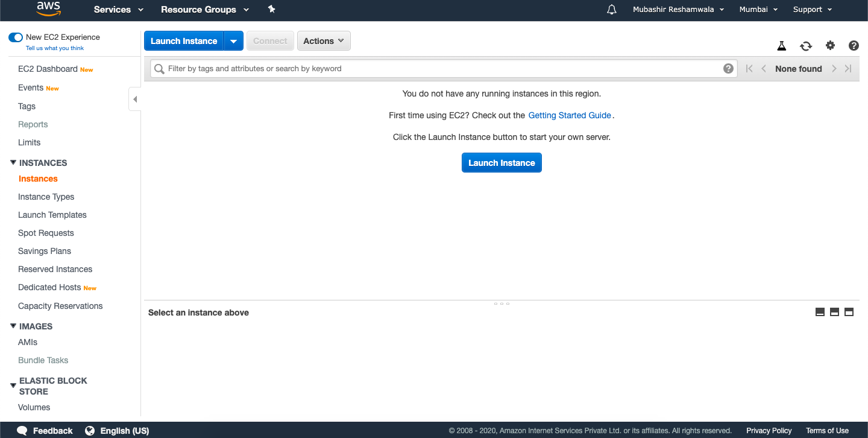Open Bundle Tasks in sidebar

tap(43, 360)
